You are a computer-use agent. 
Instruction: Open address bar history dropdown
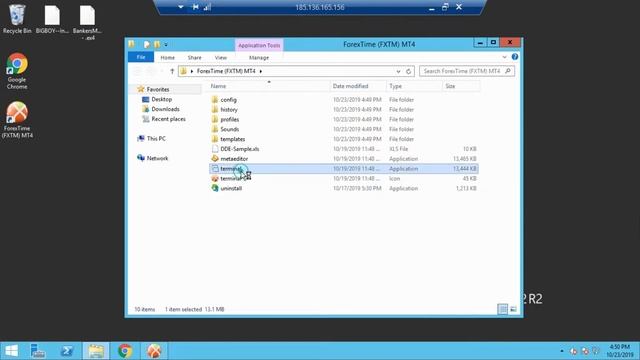pos(398,71)
